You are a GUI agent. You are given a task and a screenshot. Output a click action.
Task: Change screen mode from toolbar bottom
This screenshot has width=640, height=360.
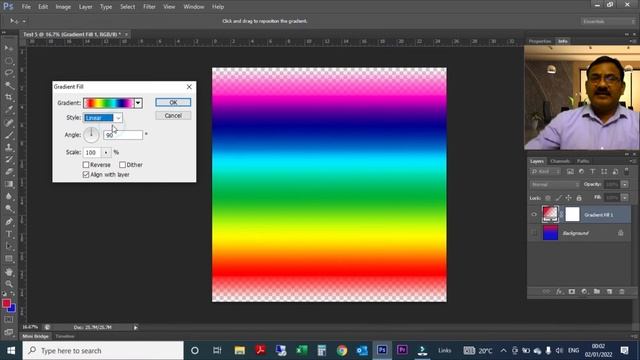point(9,332)
